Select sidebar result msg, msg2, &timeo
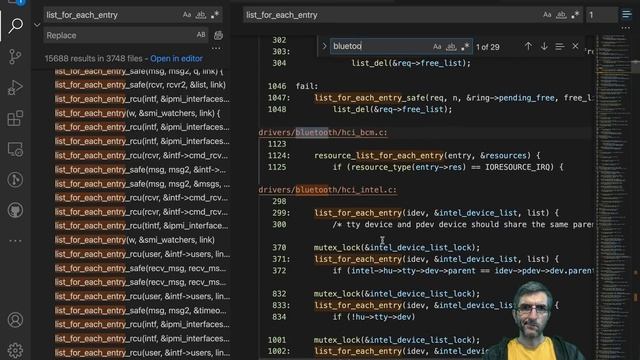 [x=140, y=311]
